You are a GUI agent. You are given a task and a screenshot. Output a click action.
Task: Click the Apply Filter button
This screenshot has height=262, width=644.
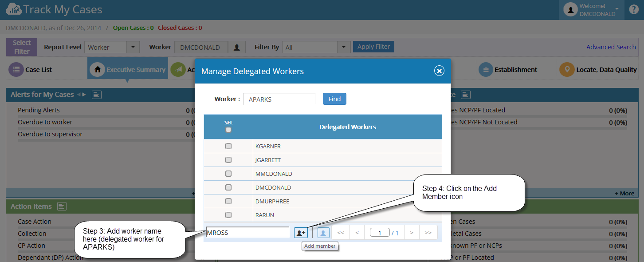(373, 47)
